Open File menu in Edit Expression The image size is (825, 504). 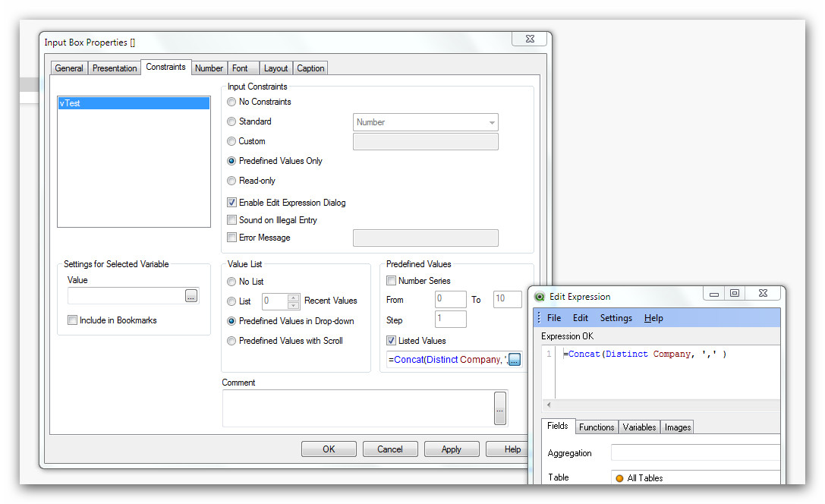pos(554,318)
